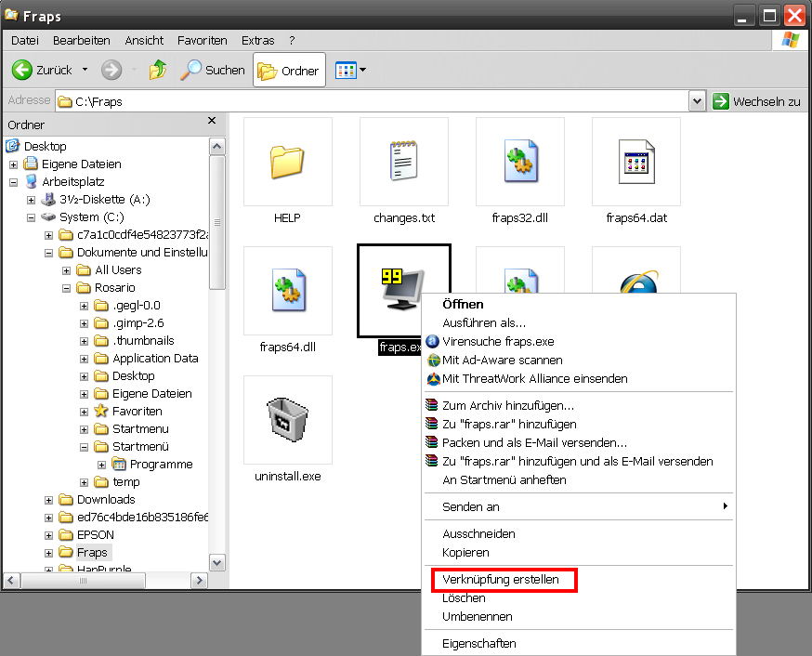Viewport: 812px width, 656px height.
Task: Go up one folder level icon
Action: [158, 70]
